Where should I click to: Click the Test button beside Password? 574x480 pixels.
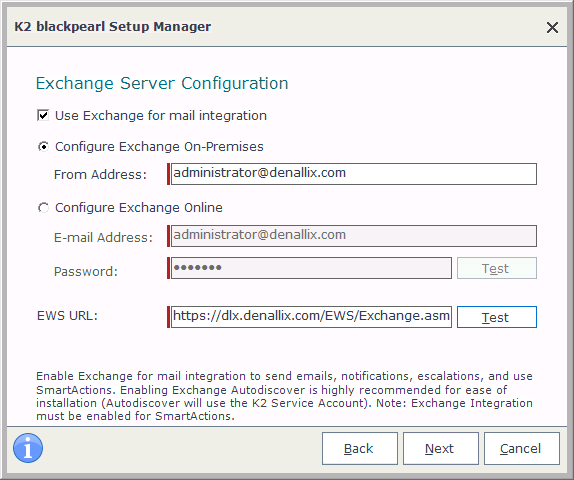(x=497, y=268)
